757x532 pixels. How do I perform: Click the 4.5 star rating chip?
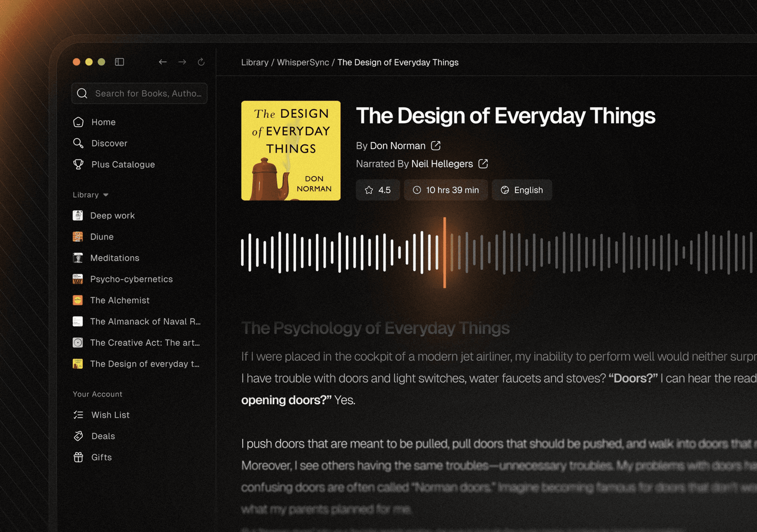[x=378, y=190]
